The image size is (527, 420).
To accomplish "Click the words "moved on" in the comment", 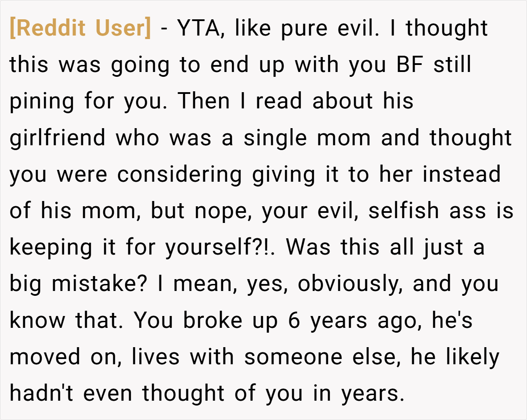I will coord(64,357).
